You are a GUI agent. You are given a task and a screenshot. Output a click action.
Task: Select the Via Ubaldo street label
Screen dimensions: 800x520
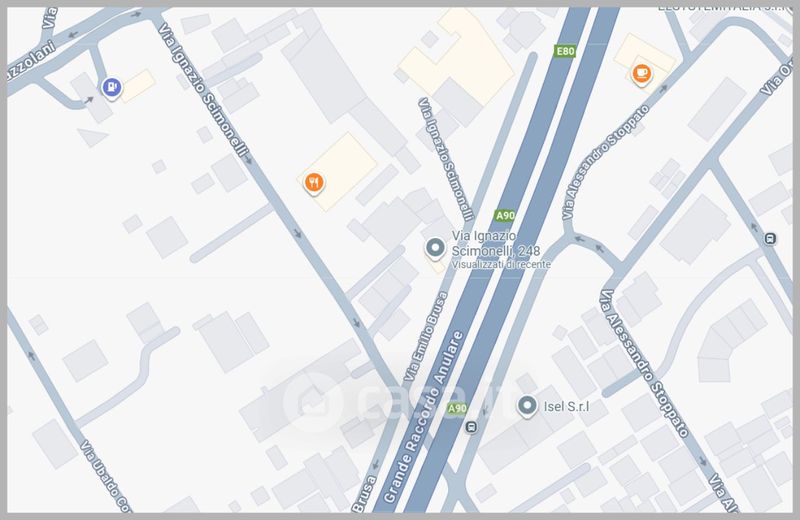click(x=105, y=476)
